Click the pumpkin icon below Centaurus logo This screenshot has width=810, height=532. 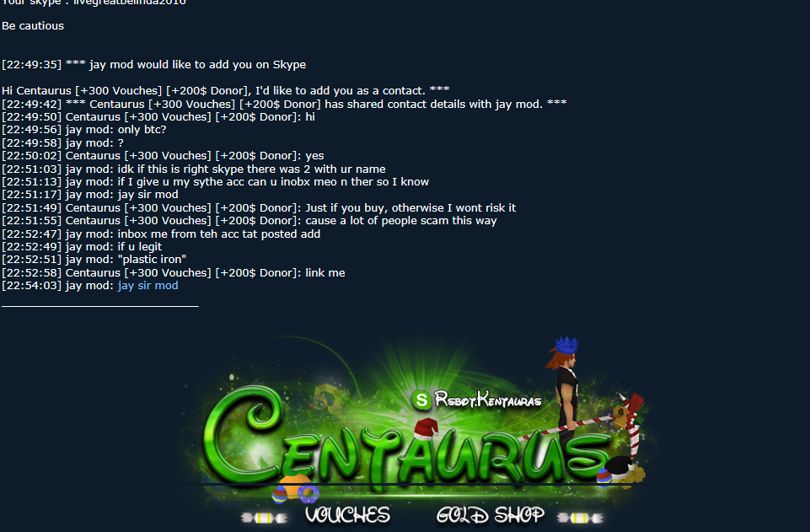point(294,486)
